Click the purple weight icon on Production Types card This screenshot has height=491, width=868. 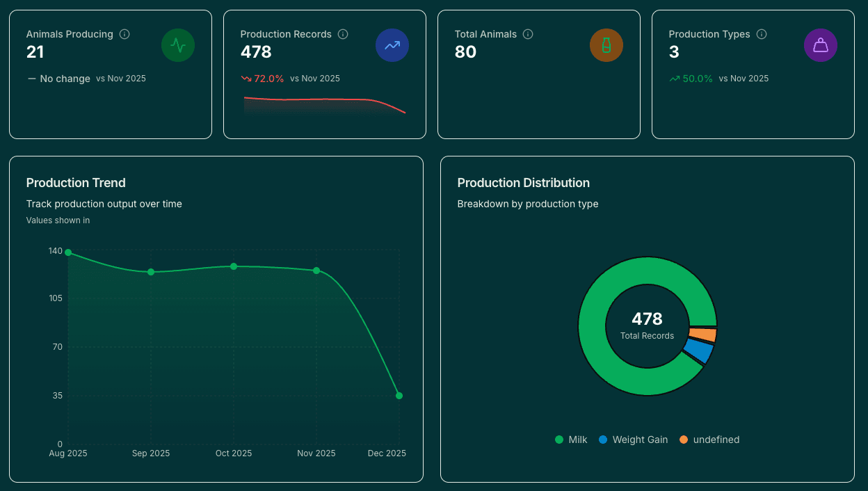point(821,45)
